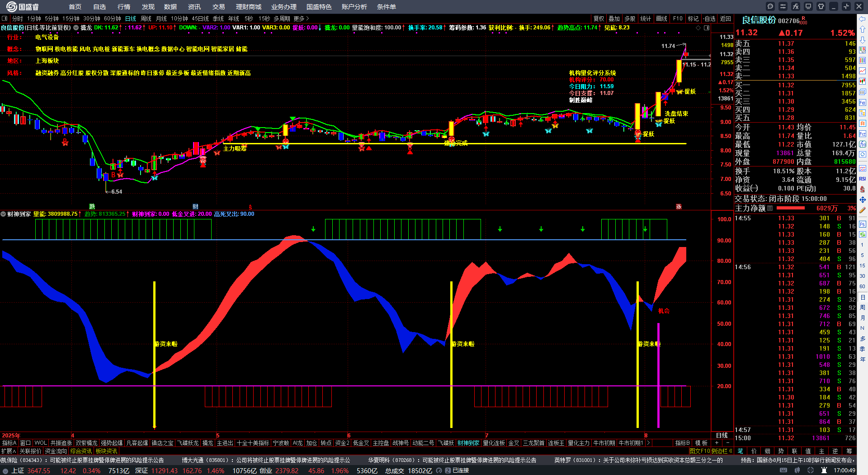Viewport: 868px width, 475px height.
Task: Click the connection status gauge icon
Action: [x=439, y=470]
